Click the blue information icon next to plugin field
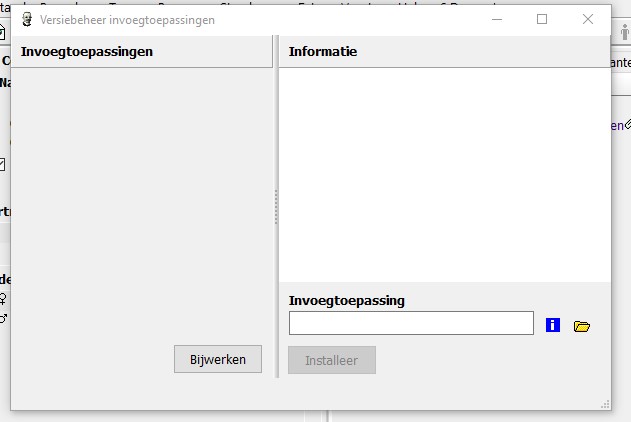Image resolution: width=631 pixels, height=422 pixels. 553,325
